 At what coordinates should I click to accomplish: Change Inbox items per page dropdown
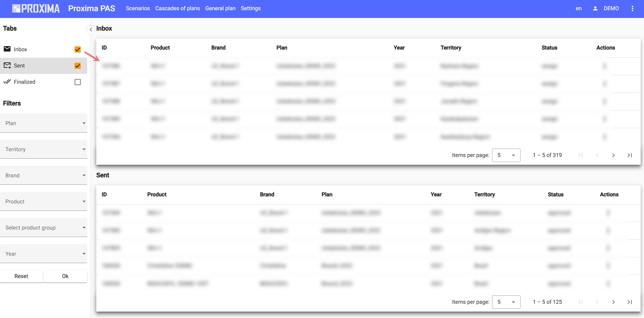click(x=506, y=155)
